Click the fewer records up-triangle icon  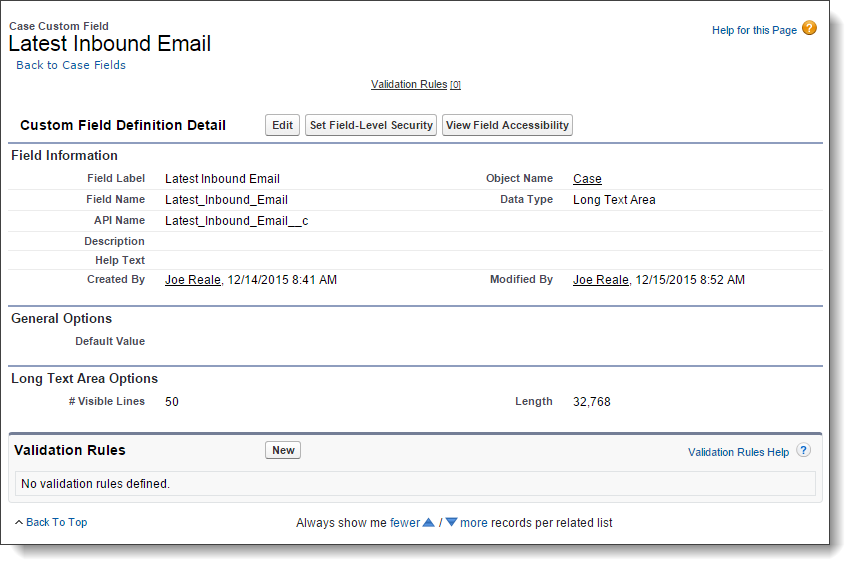[429, 523]
